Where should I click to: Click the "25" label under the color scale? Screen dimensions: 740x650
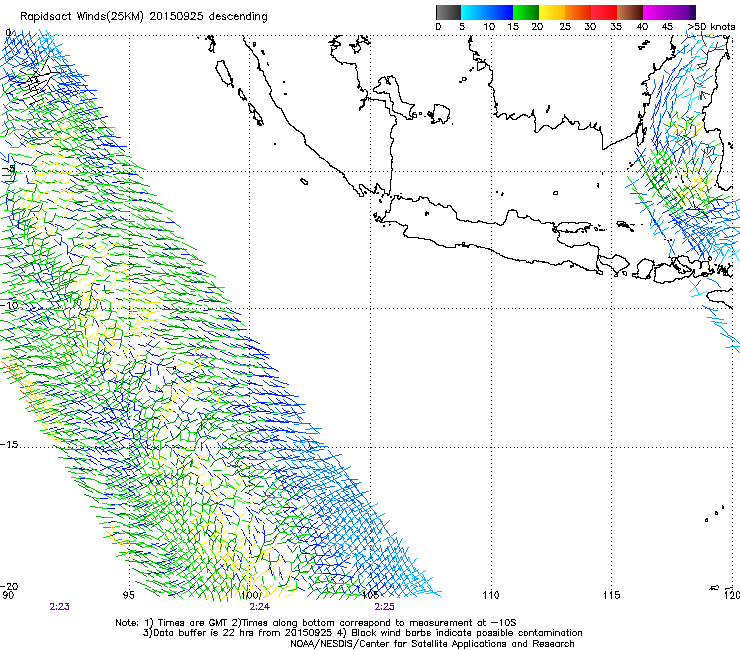pos(564,27)
